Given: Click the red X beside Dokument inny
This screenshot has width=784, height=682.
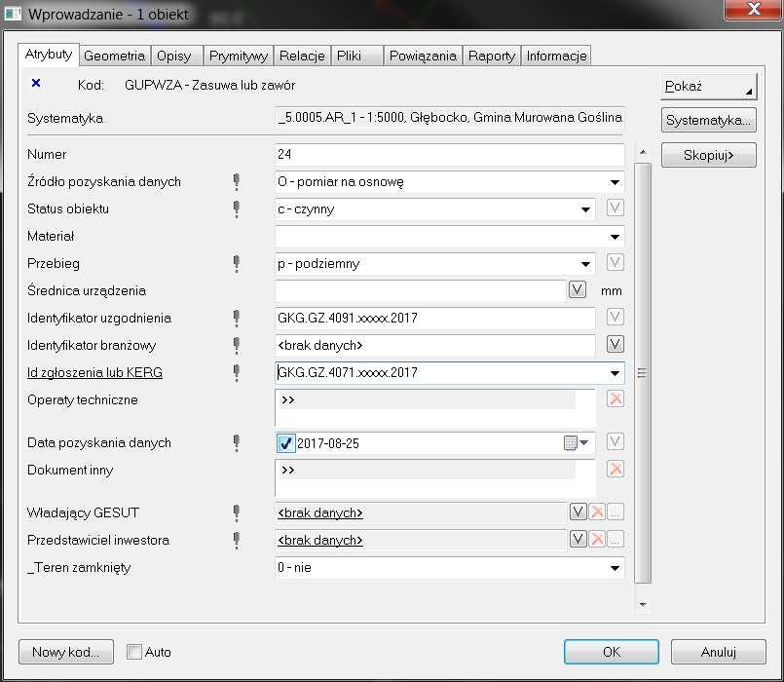Looking at the screenshot, I should click(x=615, y=469).
